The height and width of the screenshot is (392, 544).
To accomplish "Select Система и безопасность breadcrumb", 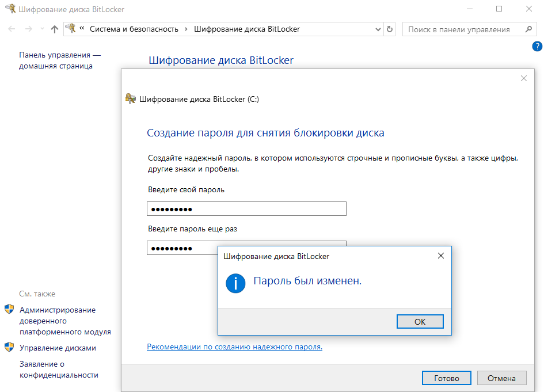I will [x=134, y=29].
